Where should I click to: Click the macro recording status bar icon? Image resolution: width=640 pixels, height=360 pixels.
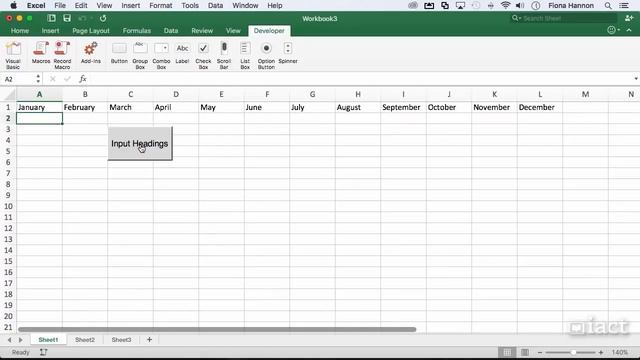[43, 352]
